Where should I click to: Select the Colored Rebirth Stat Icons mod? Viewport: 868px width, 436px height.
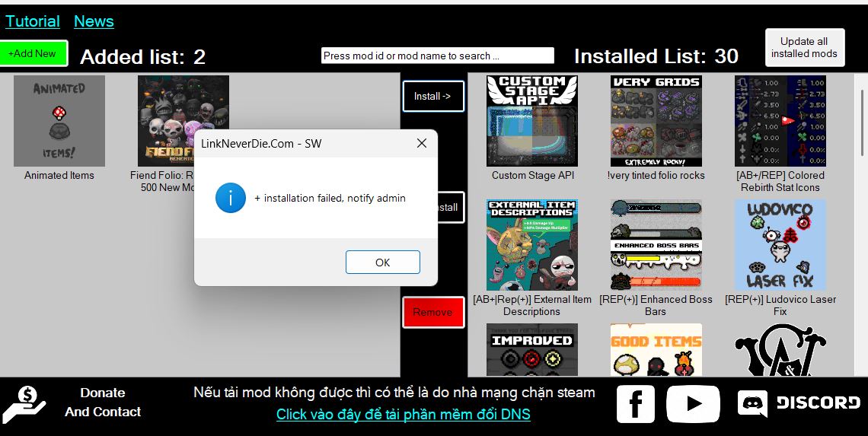(780, 121)
